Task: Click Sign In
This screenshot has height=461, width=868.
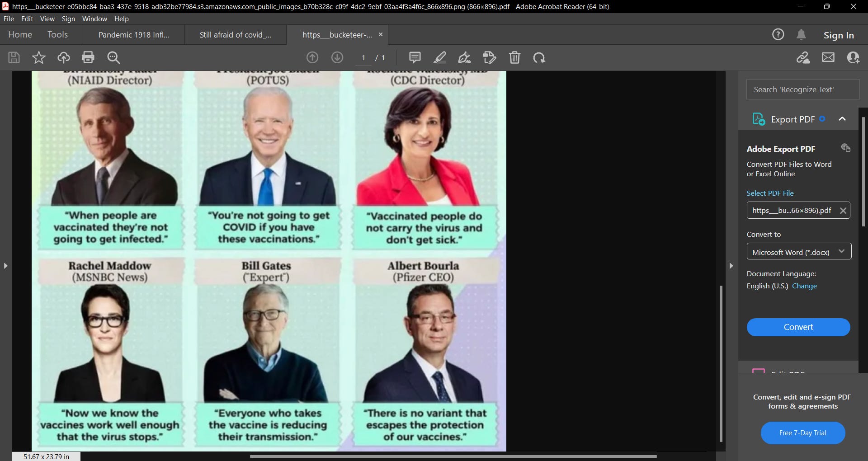Action: coord(839,35)
